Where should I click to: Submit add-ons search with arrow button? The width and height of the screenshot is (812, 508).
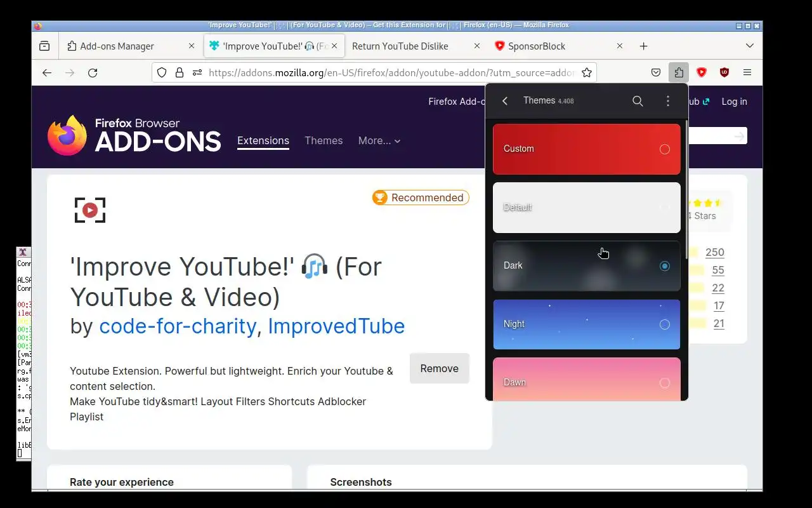click(x=739, y=136)
